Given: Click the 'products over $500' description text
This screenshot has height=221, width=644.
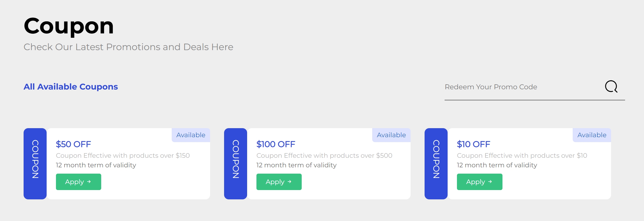Looking at the screenshot, I should coord(324,156).
